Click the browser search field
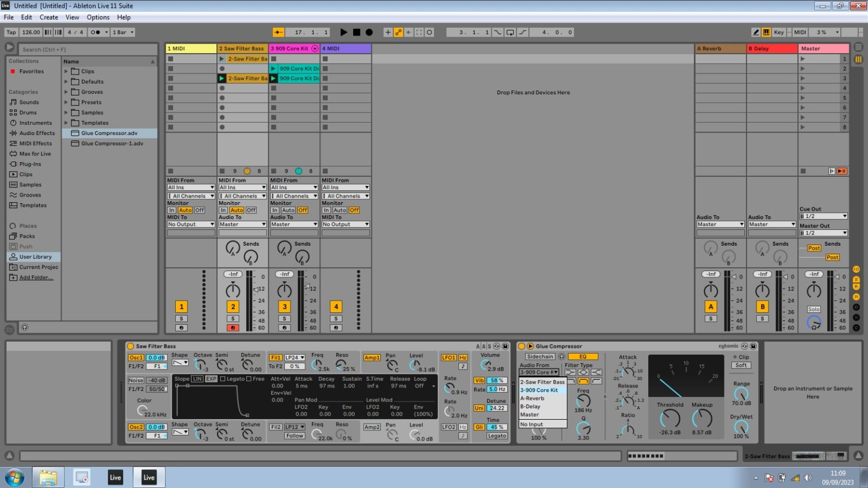The height and width of the screenshot is (488, 868). pyautogui.click(x=88, y=49)
